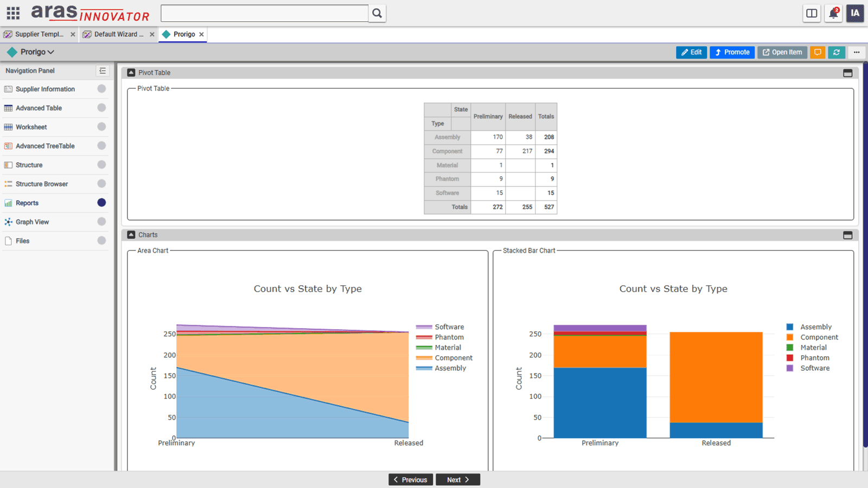Click the Advanced TreeTable icon
868x488 pixels.
pyautogui.click(x=8, y=146)
